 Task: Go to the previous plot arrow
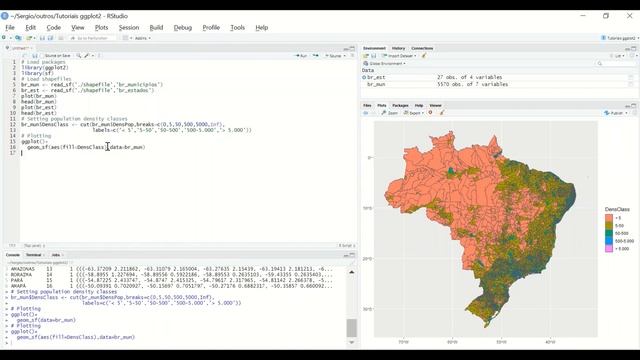366,113
